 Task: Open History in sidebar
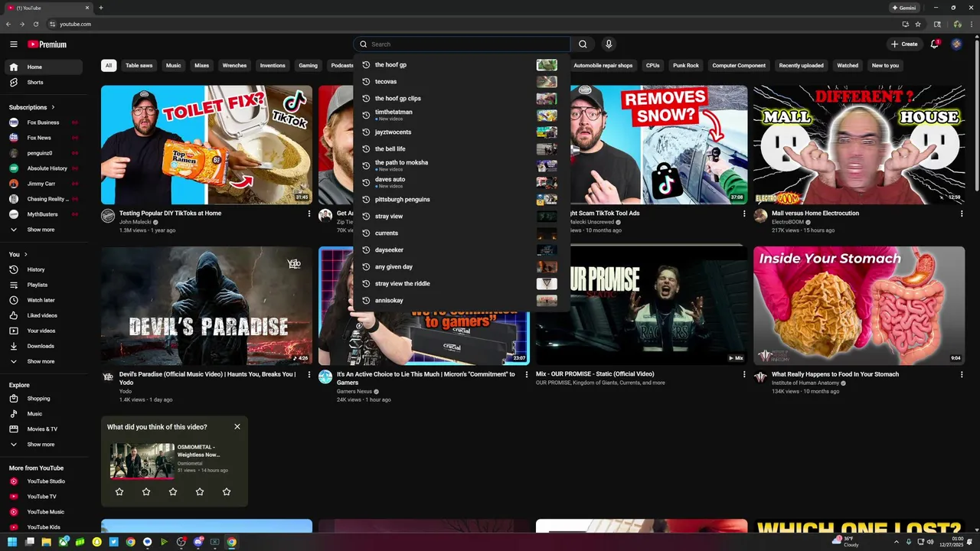pos(43,269)
